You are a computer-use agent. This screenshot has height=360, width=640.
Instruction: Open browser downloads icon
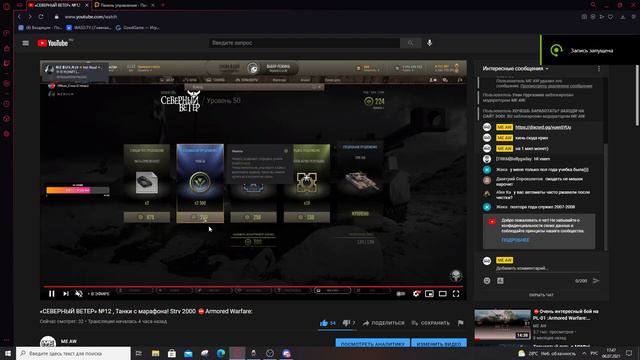click(x=623, y=17)
